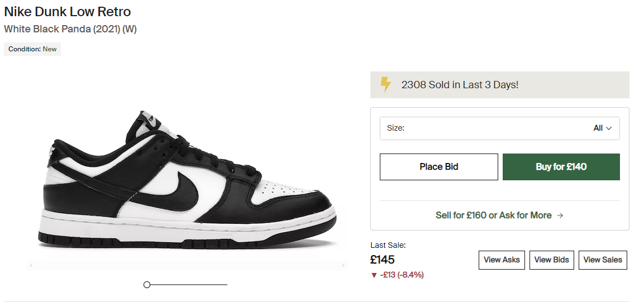Click the lightning bolt icon
The height and width of the screenshot is (302, 644).
pos(385,85)
